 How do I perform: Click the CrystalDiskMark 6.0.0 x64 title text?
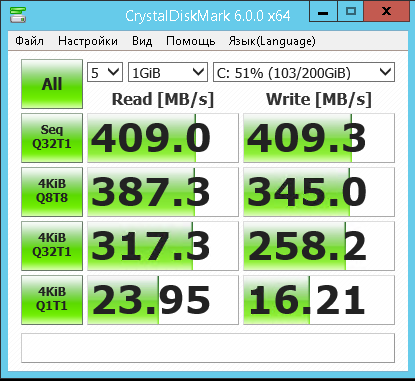[x=208, y=16]
